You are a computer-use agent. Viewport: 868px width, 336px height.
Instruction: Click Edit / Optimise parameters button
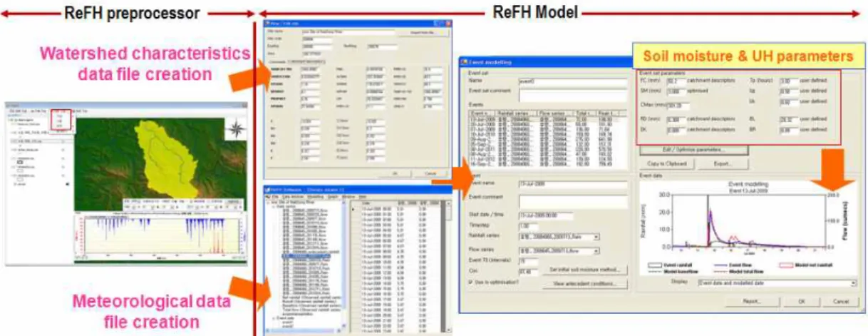coord(693,150)
